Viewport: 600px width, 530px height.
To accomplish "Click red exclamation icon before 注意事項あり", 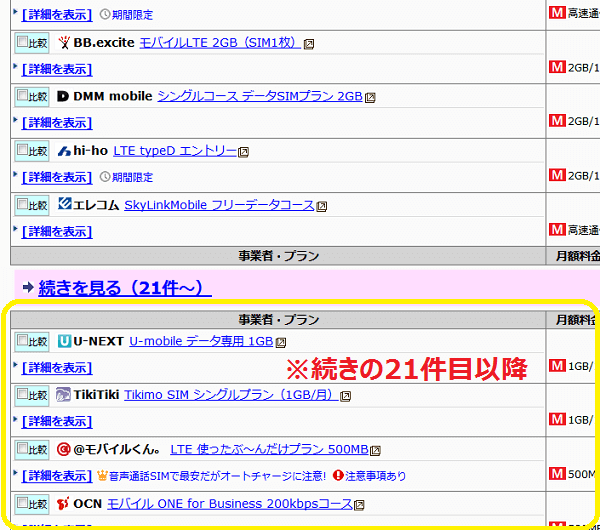I will point(338,475).
